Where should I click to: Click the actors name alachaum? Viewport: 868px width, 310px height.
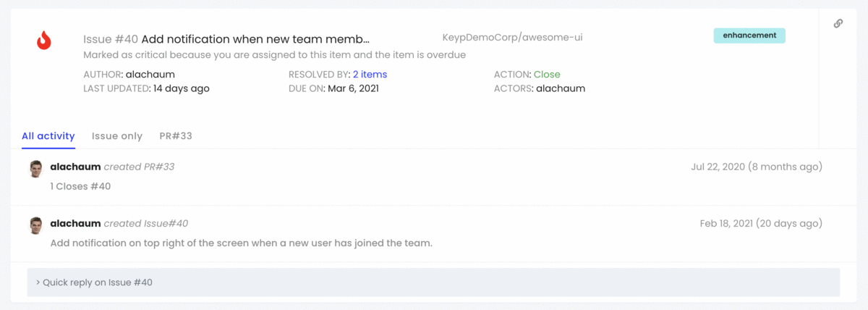tap(561, 88)
